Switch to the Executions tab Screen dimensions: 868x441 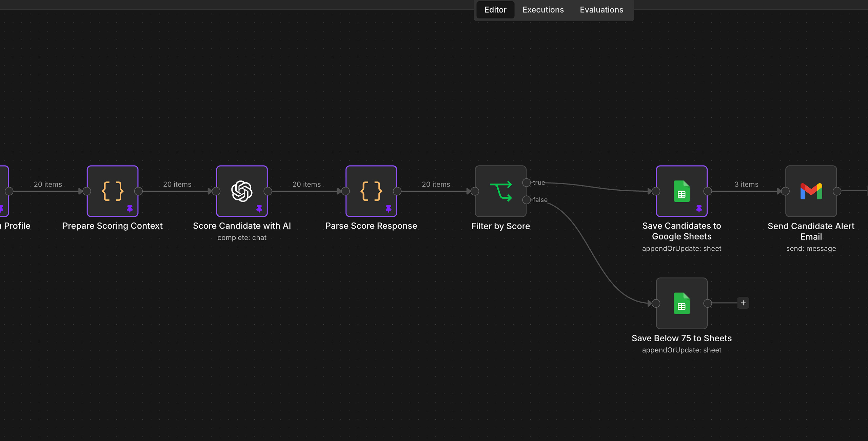tap(543, 10)
